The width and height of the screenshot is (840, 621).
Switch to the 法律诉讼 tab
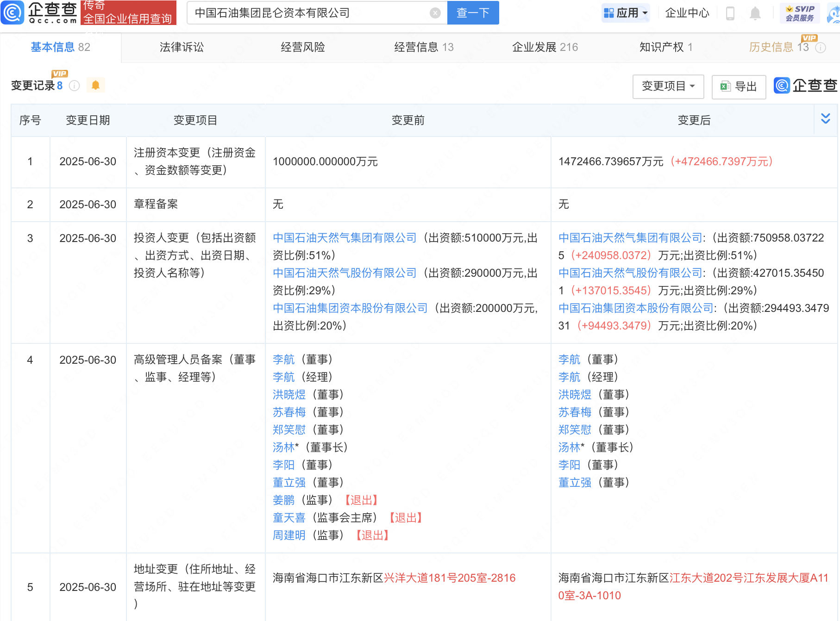tap(182, 47)
